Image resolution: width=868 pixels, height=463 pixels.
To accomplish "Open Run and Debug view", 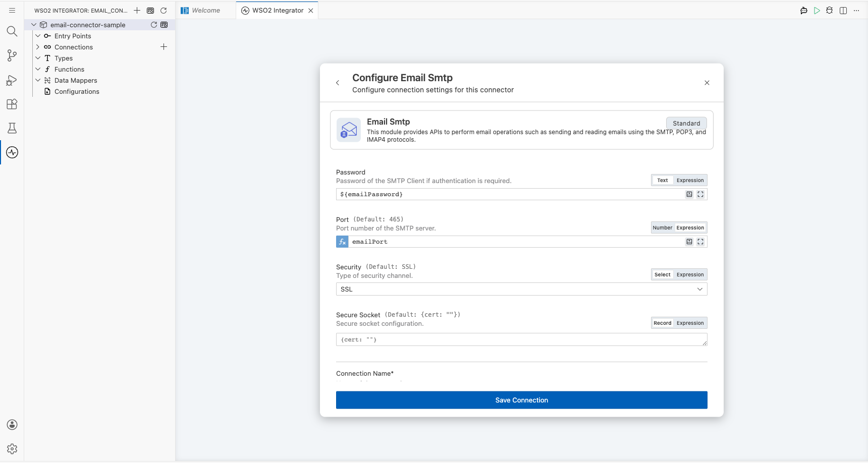I will click(x=12, y=80).
